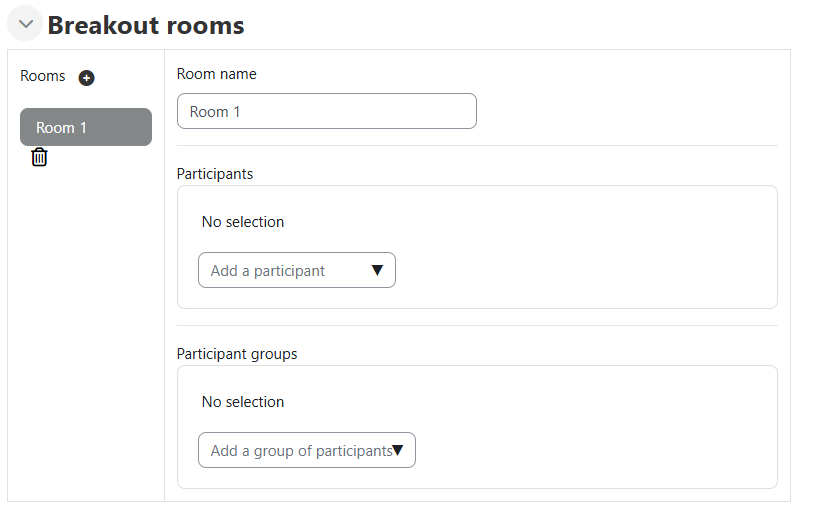Click the Rooms sidebar label
818x510 pixels.
[x=43, y=77]
